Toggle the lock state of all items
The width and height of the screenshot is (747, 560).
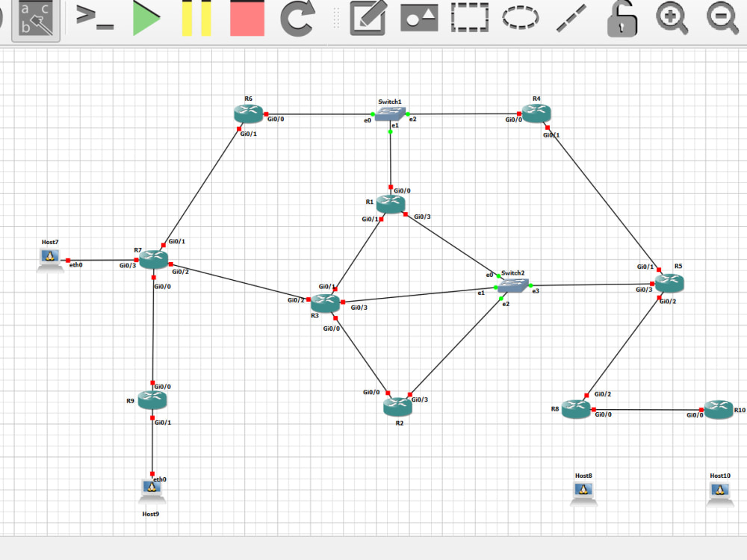tap(622, 19)
